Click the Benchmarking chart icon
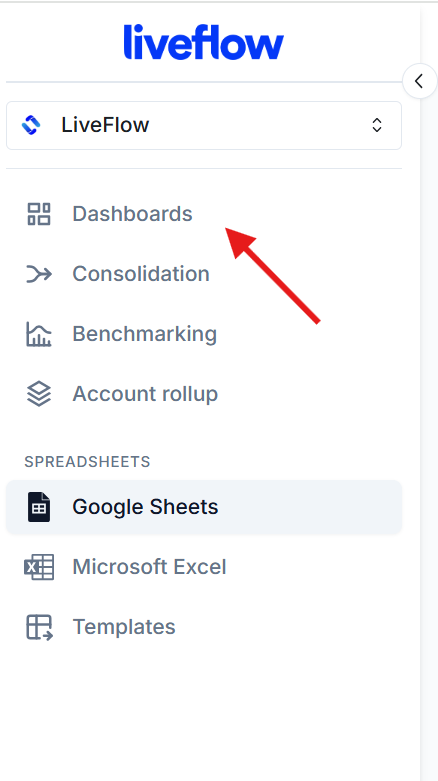The height and width of the screenshot is (781, 438). (39, 334)
